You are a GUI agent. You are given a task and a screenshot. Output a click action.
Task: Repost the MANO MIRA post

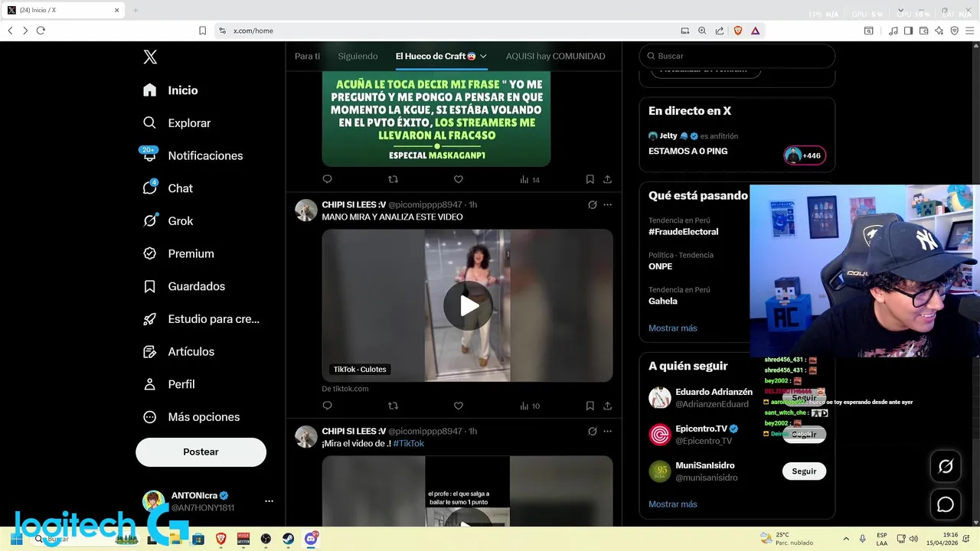(x=393, y=406)
